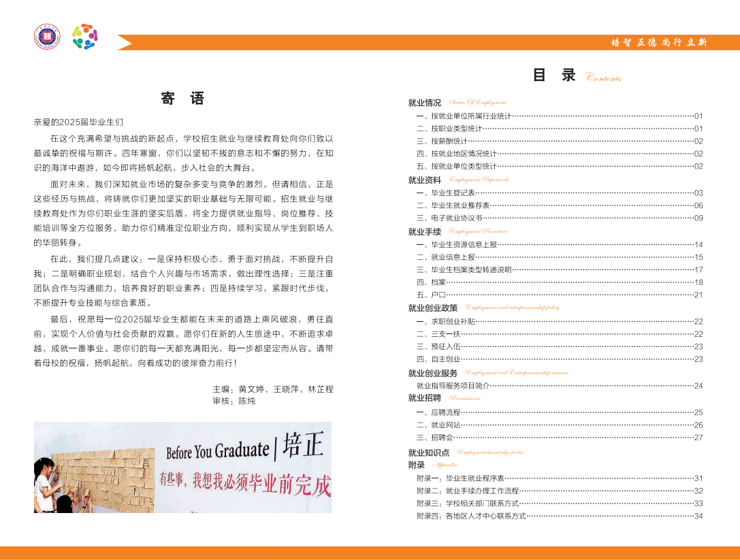The height and width of the screenshot is (560, 740).
Task: Click the 目录 Contents title
Action: (x=576, y=76)
